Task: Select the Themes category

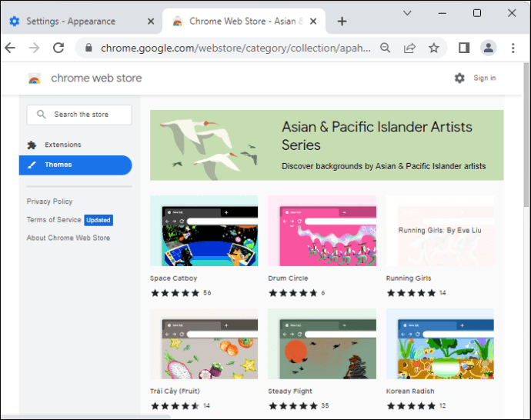Action: point(75,165)
